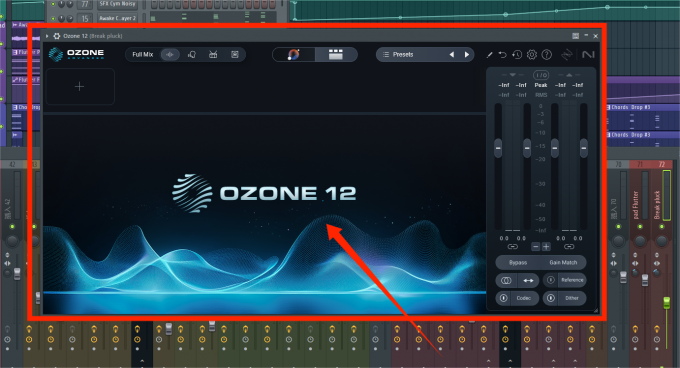Toggle Bypass in Ozone
The height and width of the screenshot is (368, 680).
[x=518, y=263]
